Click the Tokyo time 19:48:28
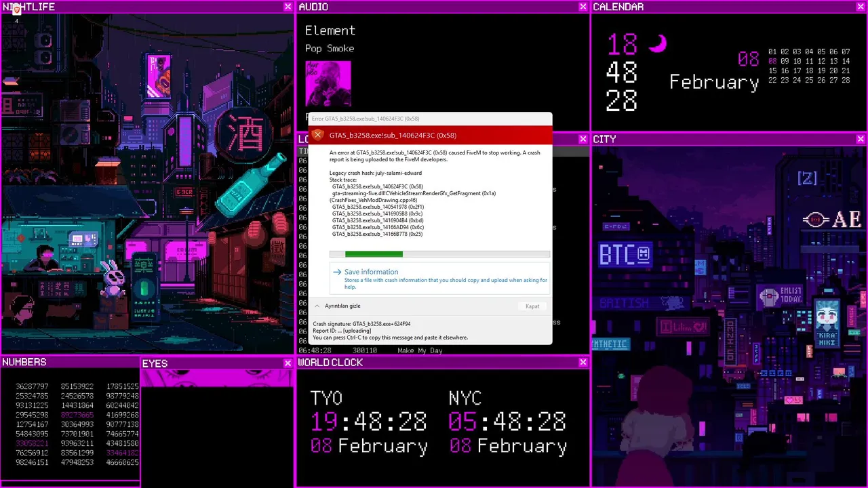Screen dimensions: 868x488 click(369, 422)
